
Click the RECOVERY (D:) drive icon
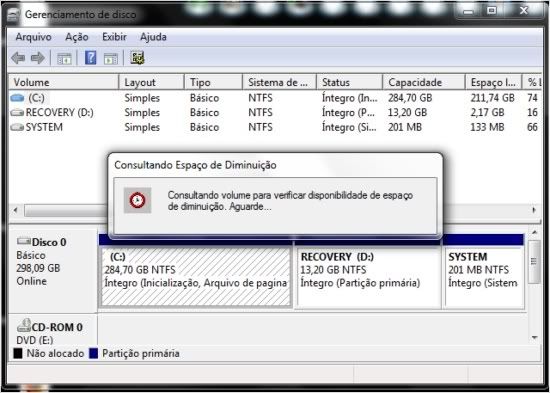coord(17,113)
